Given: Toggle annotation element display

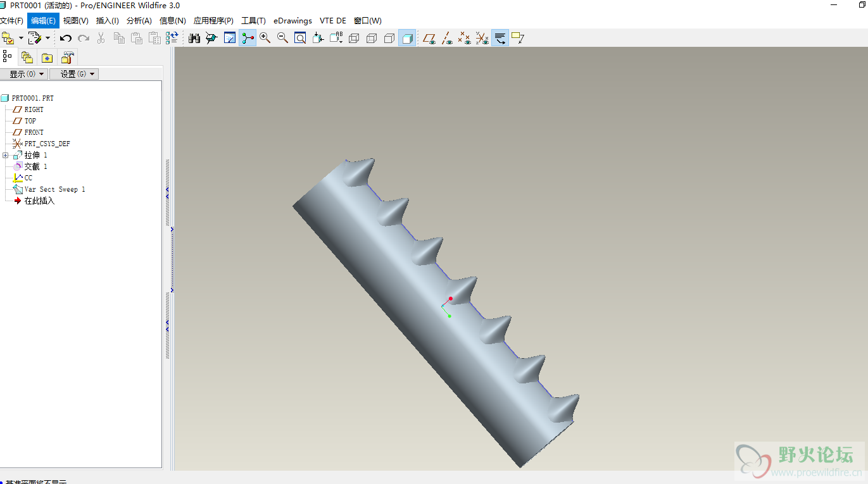Looking at the screenshot, I should click(x=500, y=39).
